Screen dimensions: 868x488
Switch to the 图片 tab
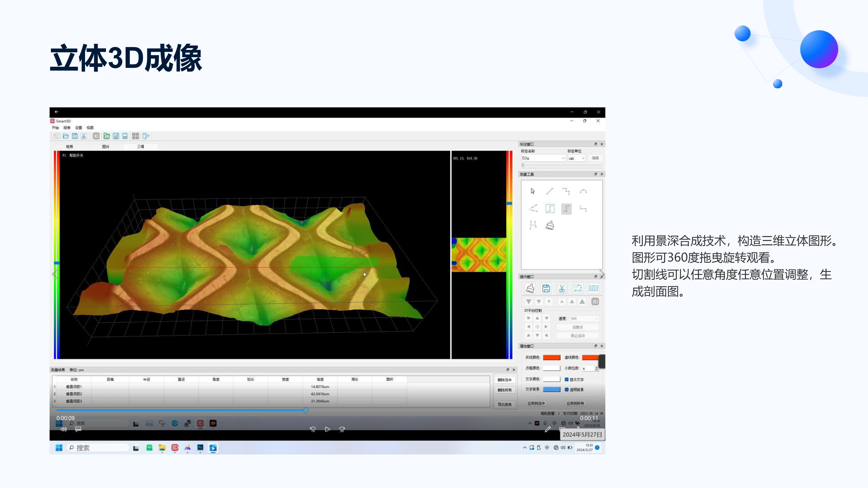click(105, 146)
